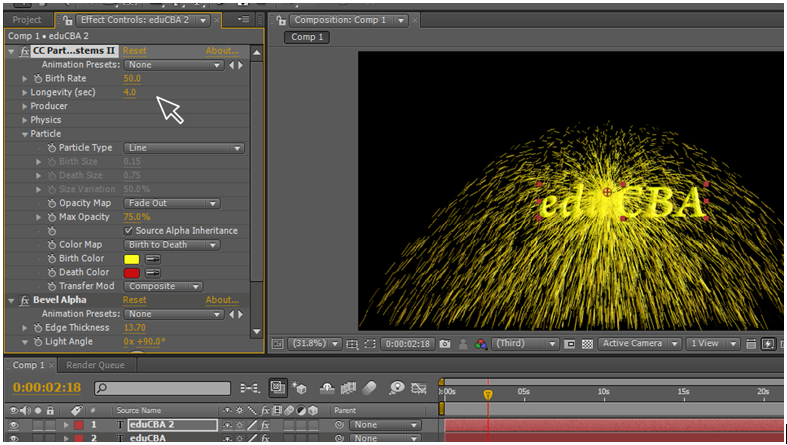The height and width of the screenshot is (445, 787).
Task: Pick Death Color with its eyedropper
Action: tap(153, 273)
